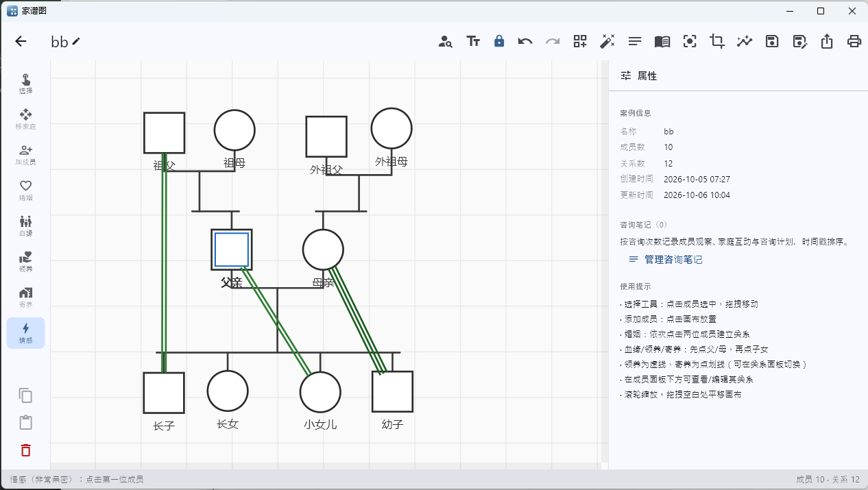Pick the 婚姻 marriage tool

(25, 191)
